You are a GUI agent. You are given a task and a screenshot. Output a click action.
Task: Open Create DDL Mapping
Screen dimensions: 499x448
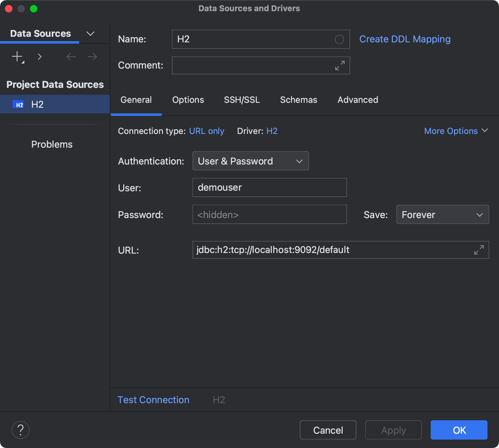tap(405, 39)
